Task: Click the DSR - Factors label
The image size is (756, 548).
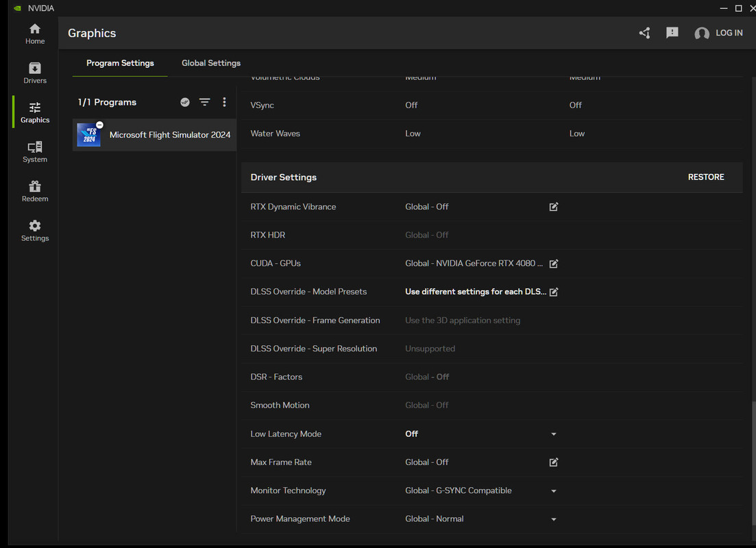Action: (276, 377)
